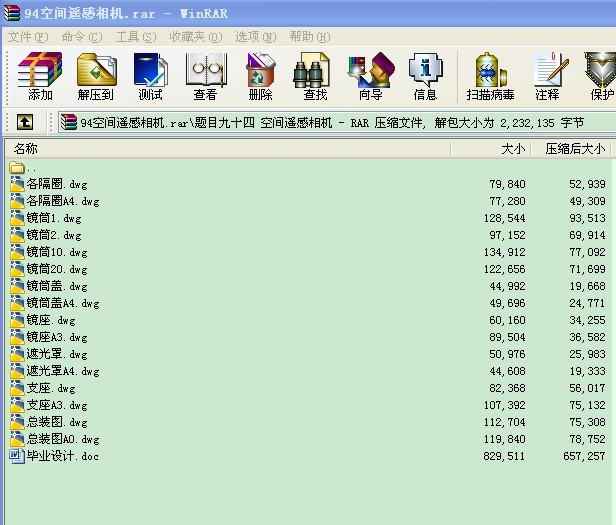Click the 注释 (Comment) toolbar icon
Screen dimensions: 616x525
(547, 76)
